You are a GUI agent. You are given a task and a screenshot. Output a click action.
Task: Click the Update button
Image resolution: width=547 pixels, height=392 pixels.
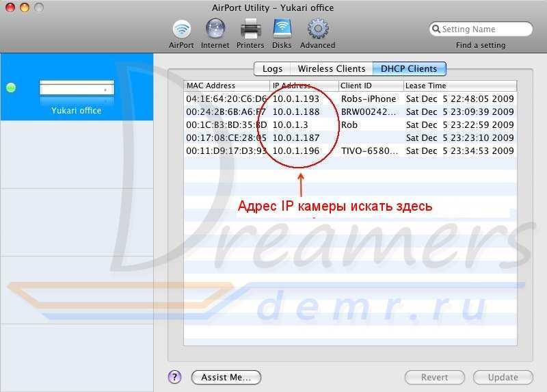click(x=503, y=378)
